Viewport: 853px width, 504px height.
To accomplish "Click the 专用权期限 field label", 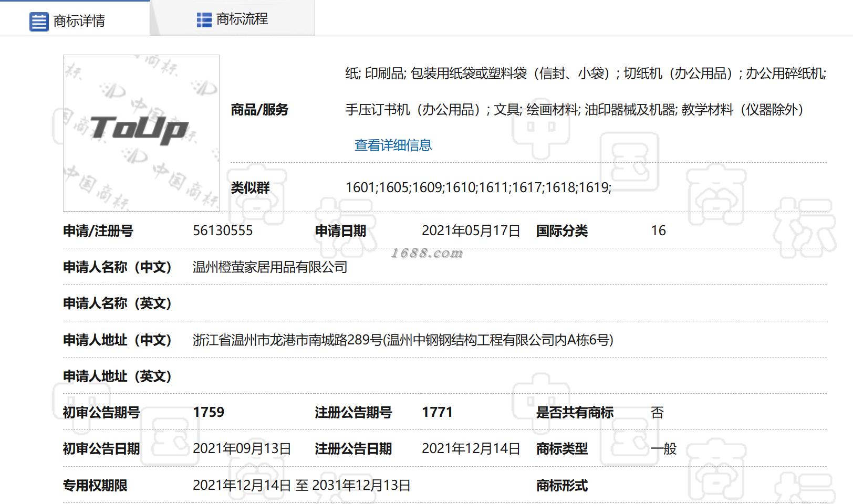I will [x=95, y=486].
